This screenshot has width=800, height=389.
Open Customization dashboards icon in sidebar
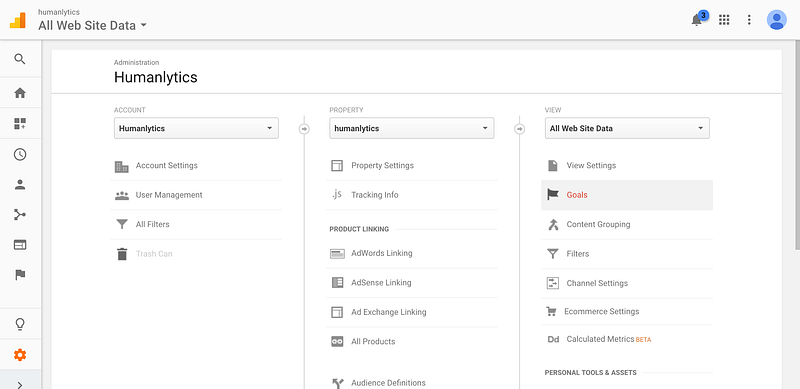[20, 124]
